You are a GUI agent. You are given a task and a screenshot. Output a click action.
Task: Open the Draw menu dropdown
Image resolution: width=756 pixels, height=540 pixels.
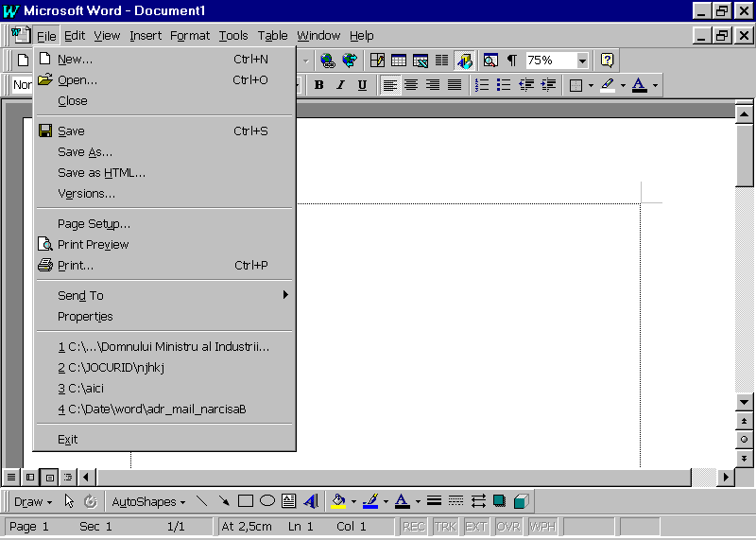[x=33, y=502]
